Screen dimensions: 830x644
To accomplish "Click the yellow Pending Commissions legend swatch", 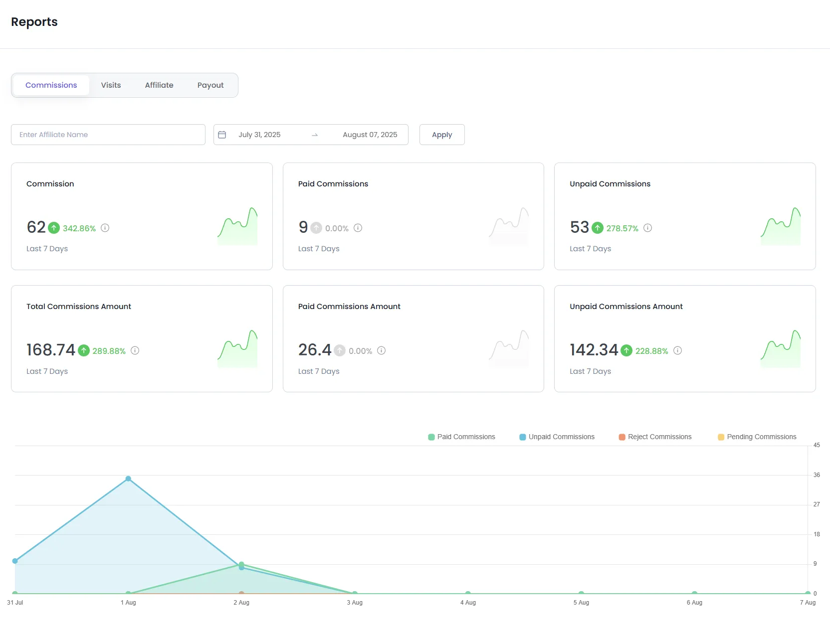I will pos(721,437).
